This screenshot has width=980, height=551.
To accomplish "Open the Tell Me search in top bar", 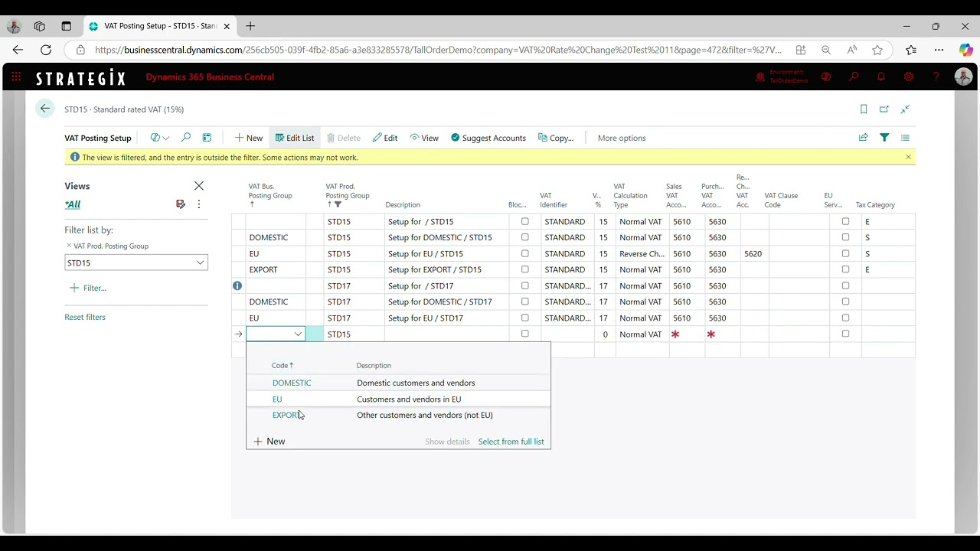I will [x=854, y=77].
